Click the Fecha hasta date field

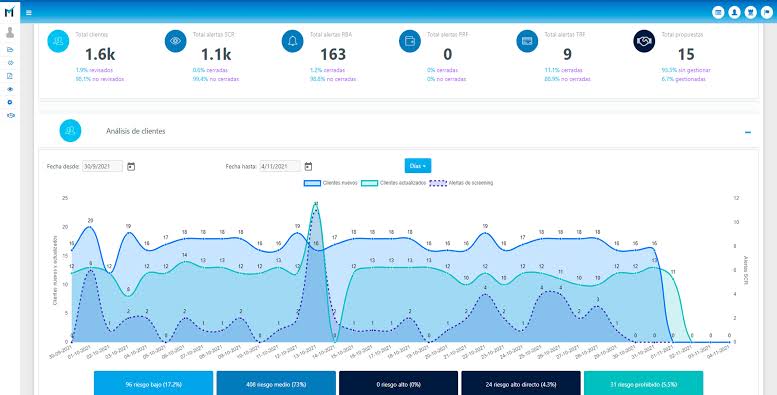[280, 166]
